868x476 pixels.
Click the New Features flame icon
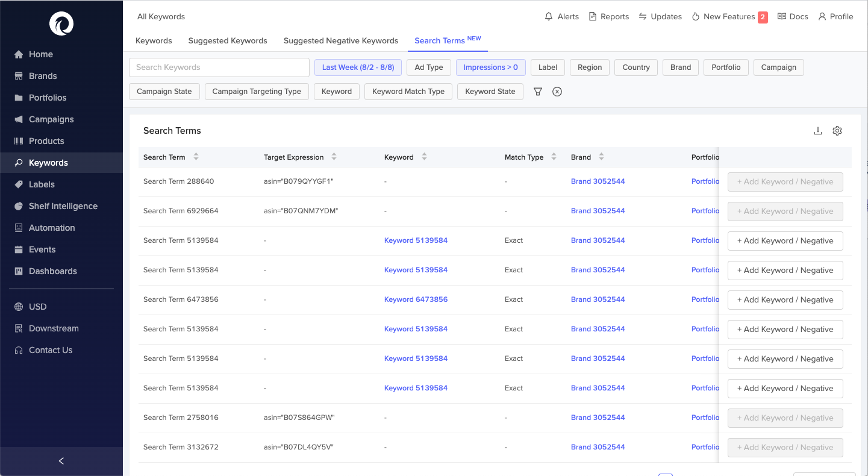tap(696, 16)
